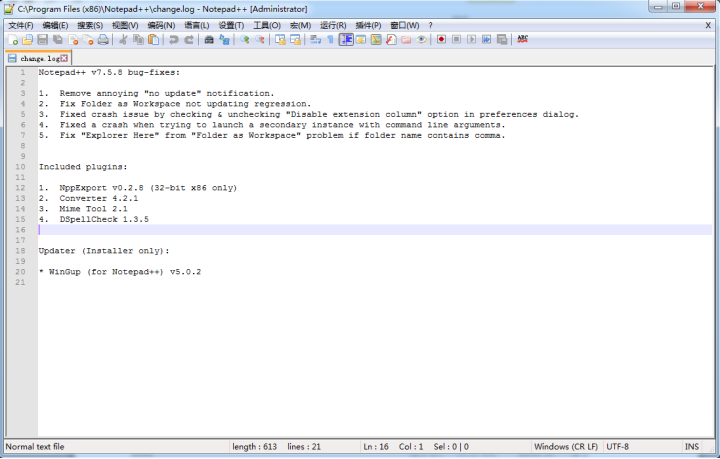Open the 设置(T) menu
The image size is (720, 459).
click(x=231, y=25)
